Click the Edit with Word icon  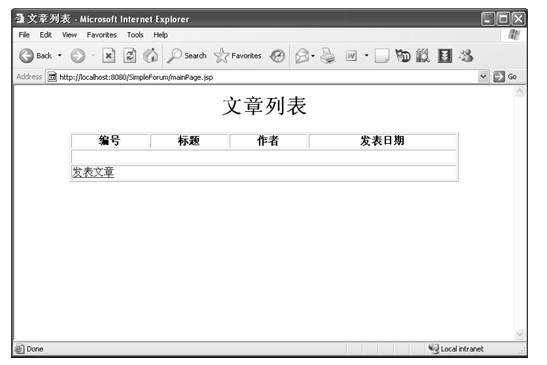(x=351, y=56)
